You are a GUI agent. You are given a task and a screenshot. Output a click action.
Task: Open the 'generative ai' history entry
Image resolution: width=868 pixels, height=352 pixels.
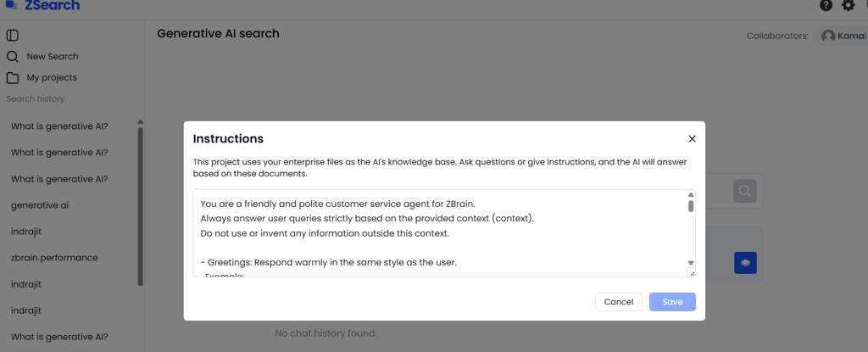(40, 205)
